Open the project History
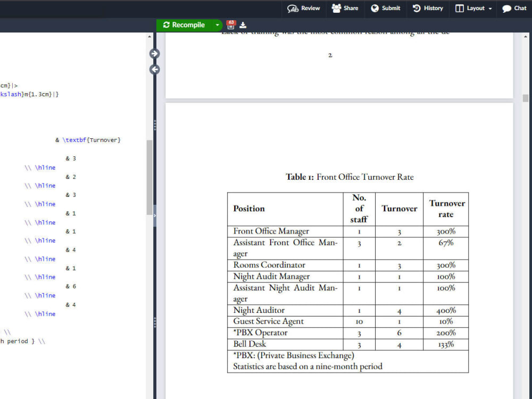532x399 pixels. [427, 8]
